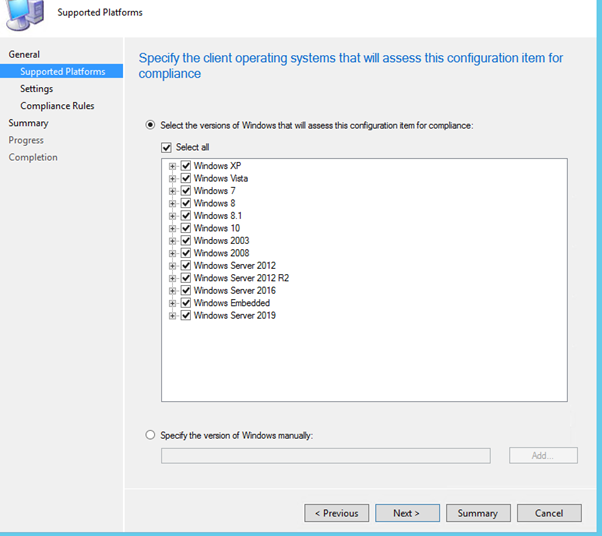The image size is (602, 536).
Task: Expand the Windows 8.1 tree node
Action: (x=172, y=216)
